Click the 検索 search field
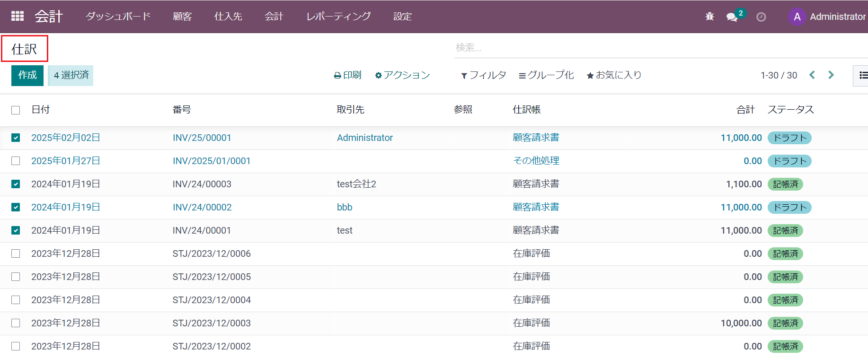The height and width of the screenshot is (358, 868). tap(658, 47)
